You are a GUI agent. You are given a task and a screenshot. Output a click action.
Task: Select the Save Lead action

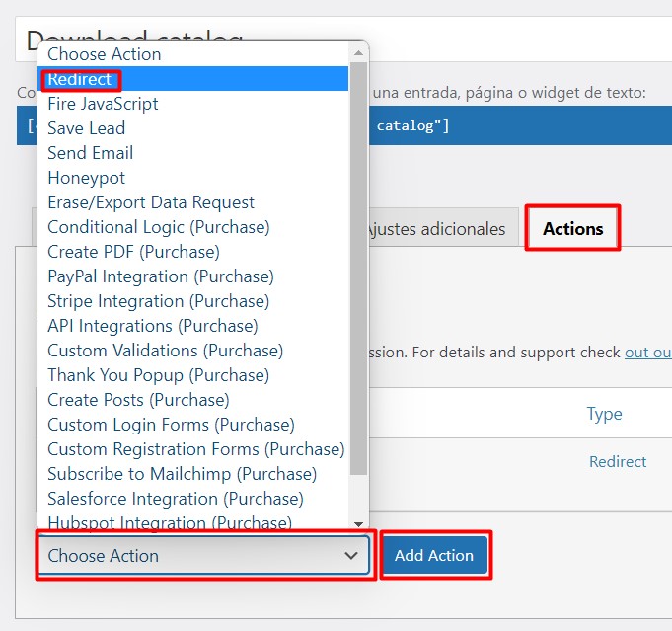[x=86, y=128]
